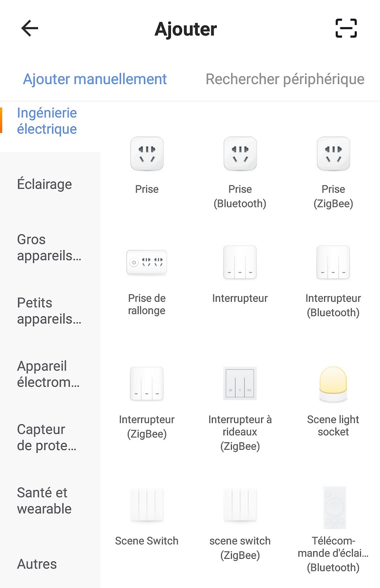This screenshot has height=588, width=380.
Task: Tap the Interrupteur (ZigBee) device label
Action: tap(147, 426)
